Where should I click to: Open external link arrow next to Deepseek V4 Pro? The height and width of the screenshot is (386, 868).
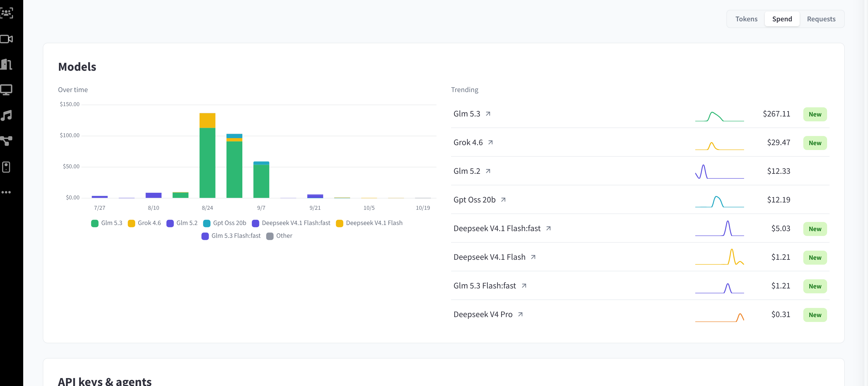click(x=520, y=314)
